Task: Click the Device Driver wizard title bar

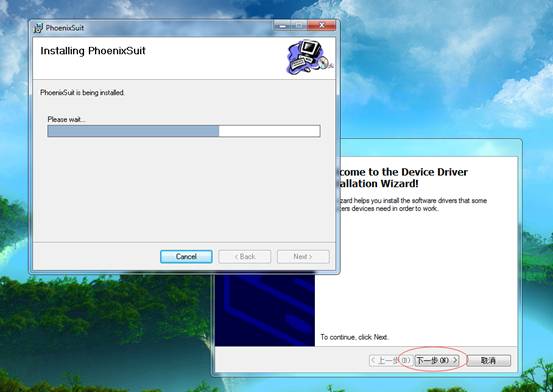Action: click(430, 147)
